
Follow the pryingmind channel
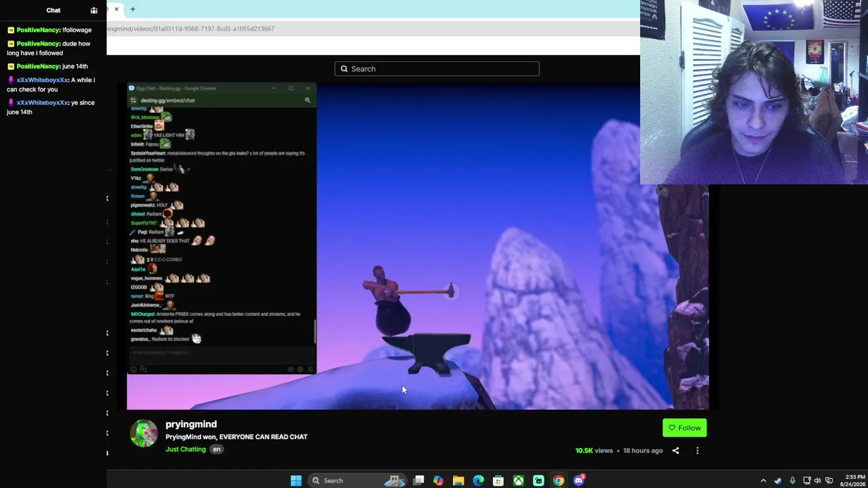pos(684,428)
